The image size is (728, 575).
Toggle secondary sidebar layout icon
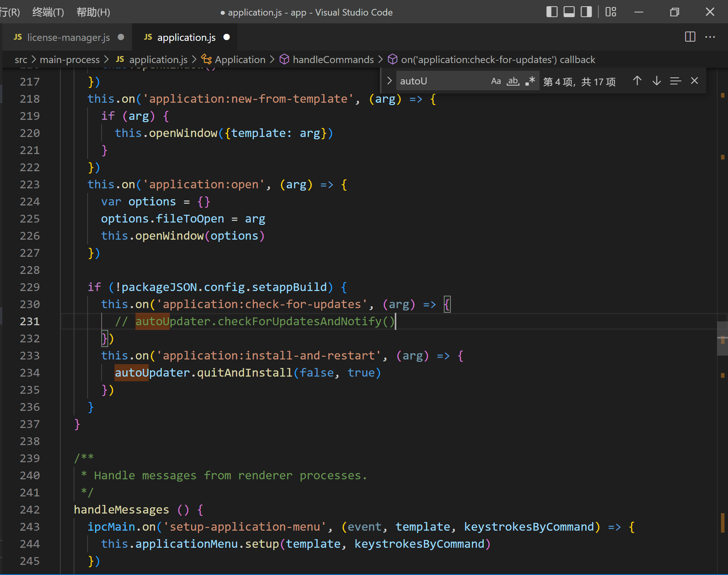pyautogui.click(x=586, y=12)
